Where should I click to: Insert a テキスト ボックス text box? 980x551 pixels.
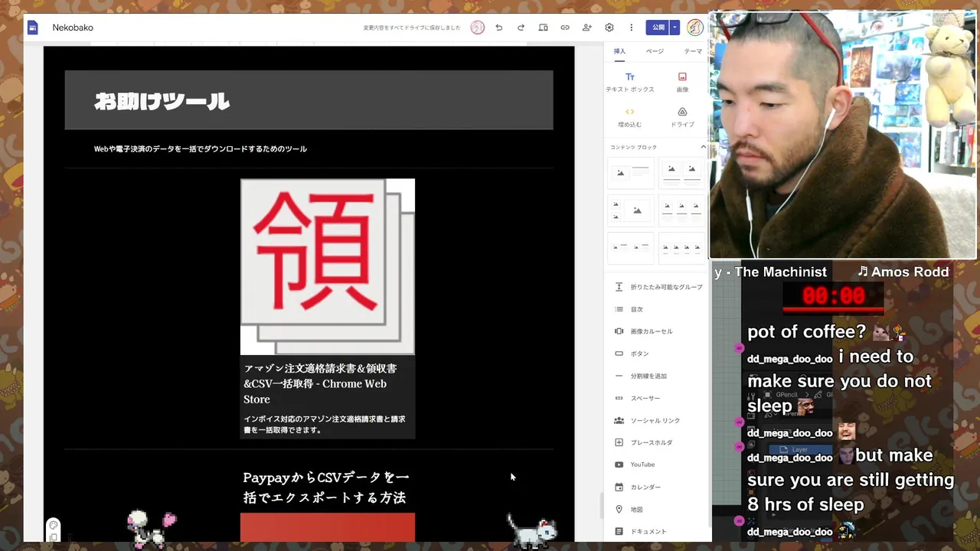pyautogui.click(x=630, y=82)
